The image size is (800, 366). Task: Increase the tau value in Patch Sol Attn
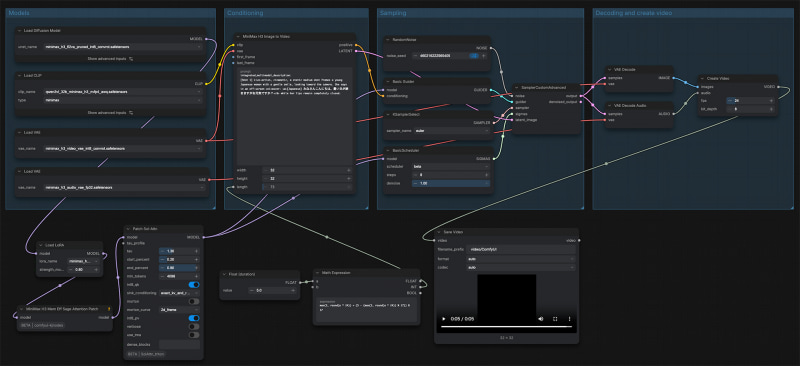click(196, 251)
